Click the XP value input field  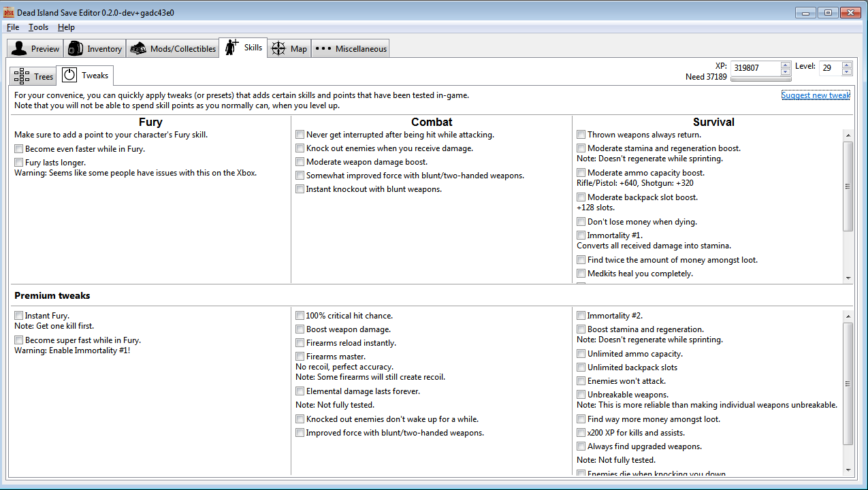pyautogui.click(x=755, y=68)
